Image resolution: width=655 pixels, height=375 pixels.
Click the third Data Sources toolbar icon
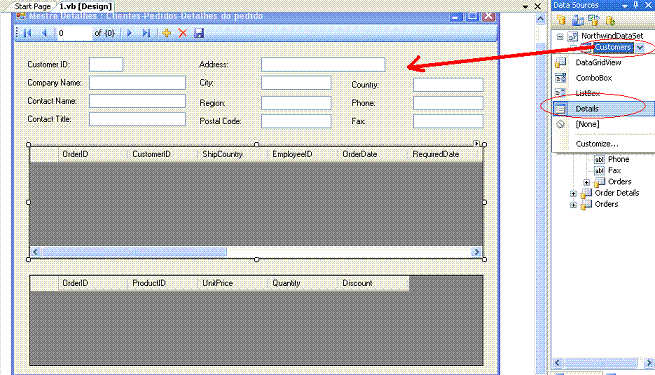[x=593, y=20]
